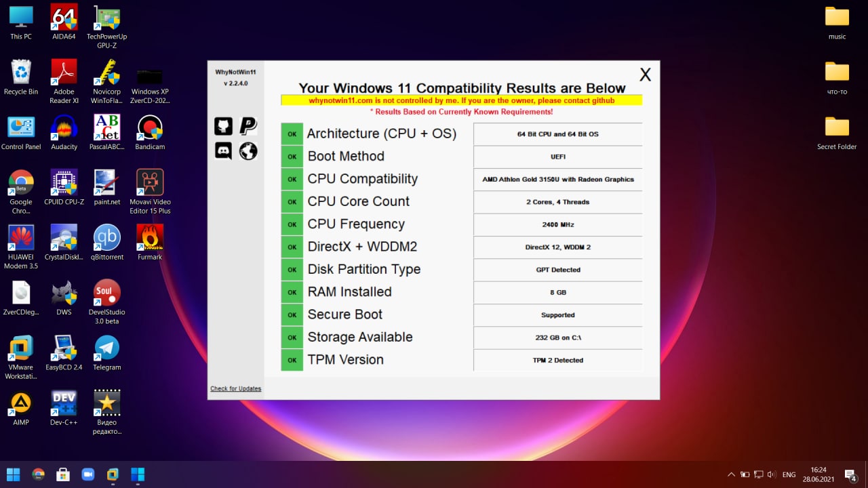The width and height of the screenshot is (868, 488).
Task: Click the 'TPM 2 Detected' result
Action: point(558,360)
